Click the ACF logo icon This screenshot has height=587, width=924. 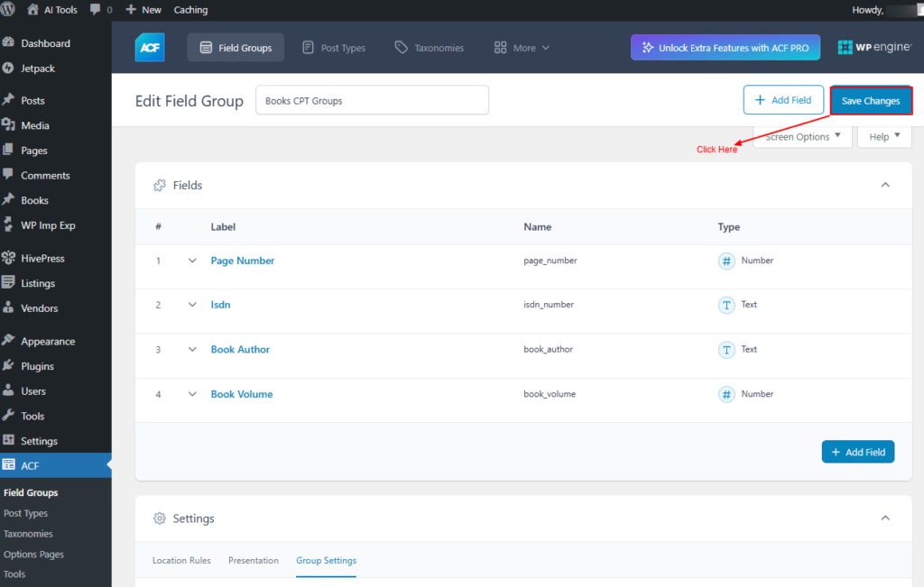[x=149, y=48]
